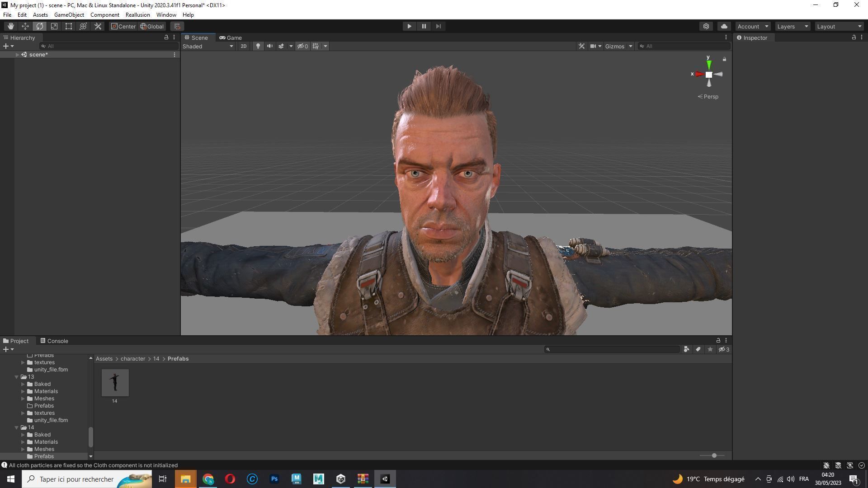Open cloud services icon
This screenshot has height=488, width=868.
tap(724, 26)
